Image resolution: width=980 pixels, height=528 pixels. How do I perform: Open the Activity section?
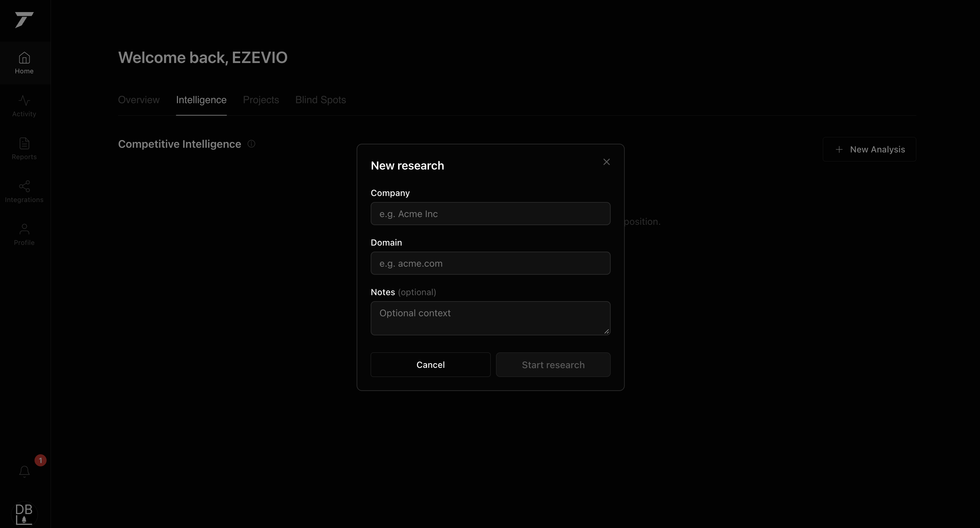click(x=24, y=106)
